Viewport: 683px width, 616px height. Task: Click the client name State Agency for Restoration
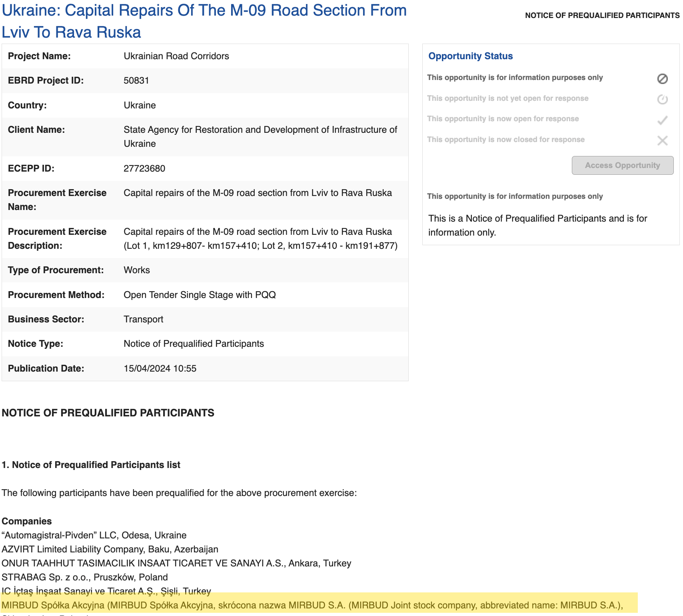click(260, 136)
